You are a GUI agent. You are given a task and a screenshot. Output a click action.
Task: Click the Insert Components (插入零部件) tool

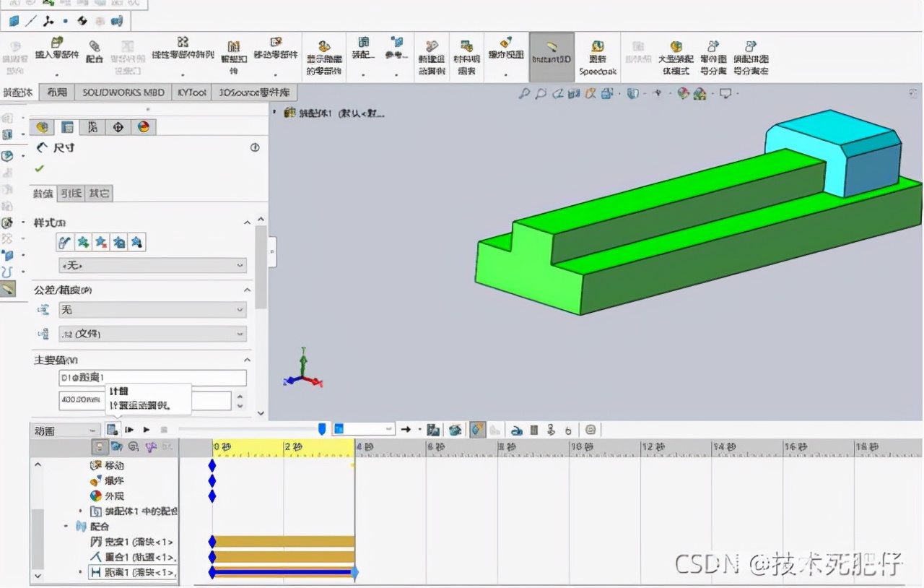57,50
